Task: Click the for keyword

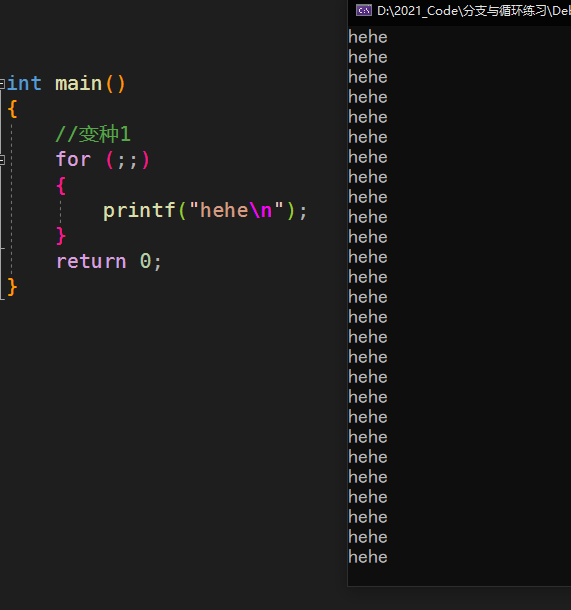Action: (73, 160)
